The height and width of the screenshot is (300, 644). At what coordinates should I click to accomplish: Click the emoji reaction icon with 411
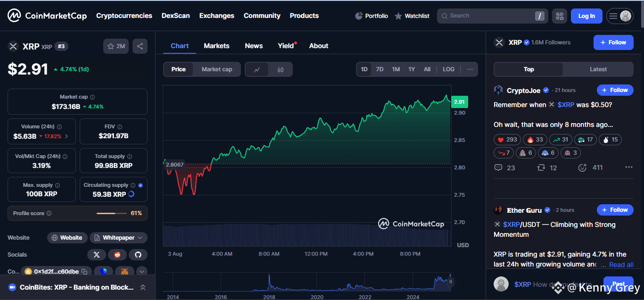582,167
